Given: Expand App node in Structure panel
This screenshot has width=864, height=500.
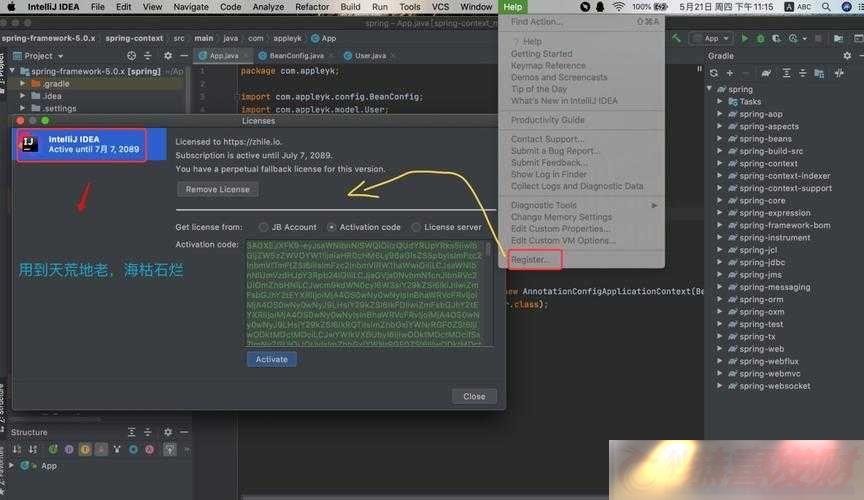Looking at the screenshot, I should (x=12, y=466).
